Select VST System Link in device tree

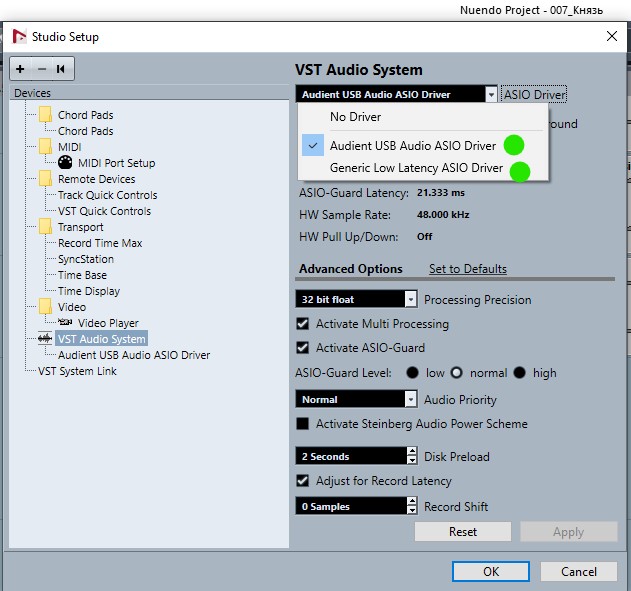tap(77, 371)
